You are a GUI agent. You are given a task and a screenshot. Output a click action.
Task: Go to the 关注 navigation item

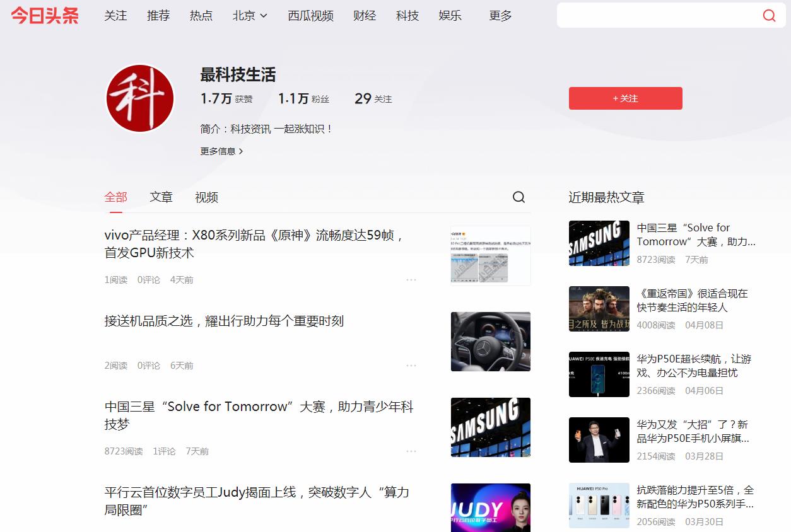115,16
